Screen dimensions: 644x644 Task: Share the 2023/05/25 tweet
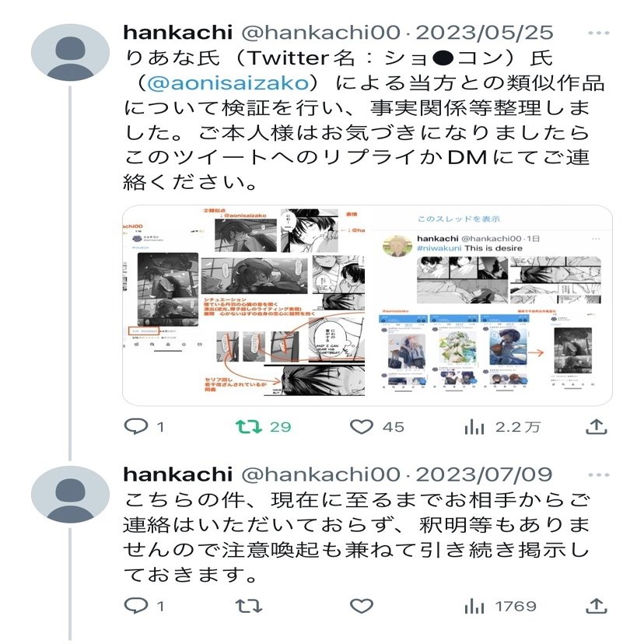coord(596,427)
